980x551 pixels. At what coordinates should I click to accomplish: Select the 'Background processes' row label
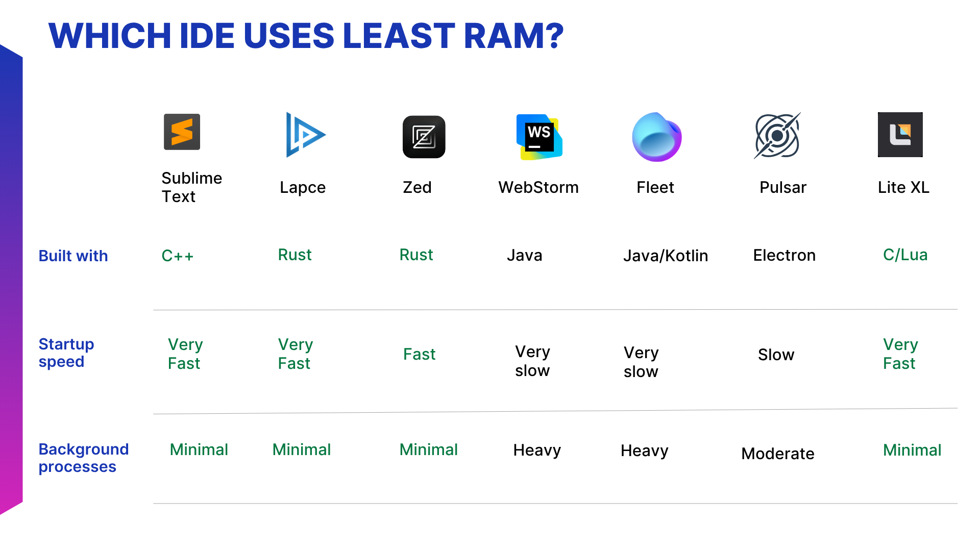(x=83, y=458)
